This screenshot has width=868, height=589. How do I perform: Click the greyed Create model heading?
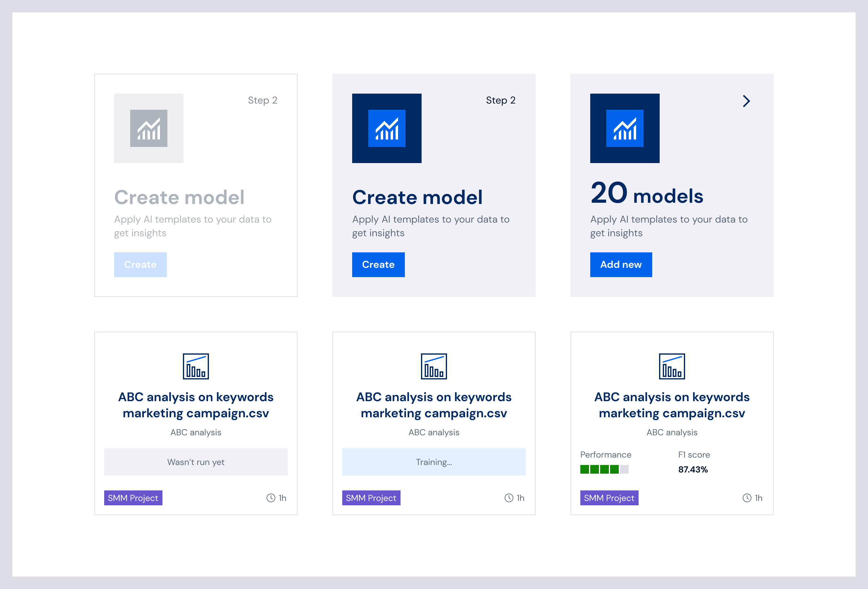[x=179, y=197]
